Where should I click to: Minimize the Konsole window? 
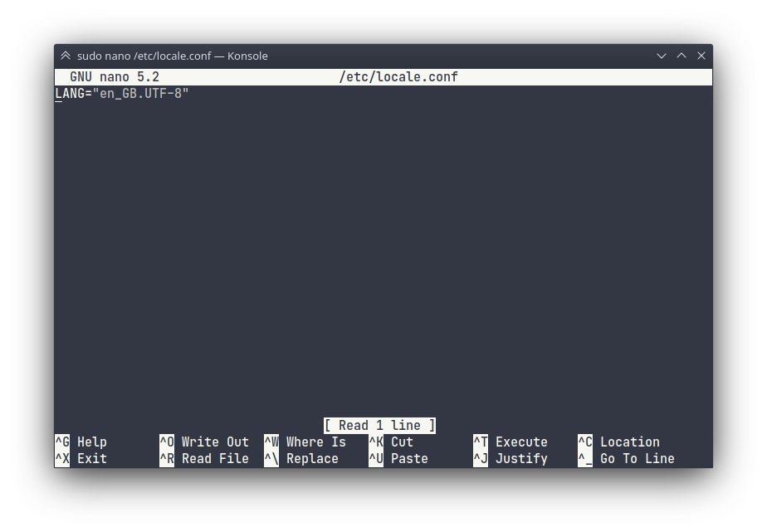pyautogui.click(x=662, y=56)
